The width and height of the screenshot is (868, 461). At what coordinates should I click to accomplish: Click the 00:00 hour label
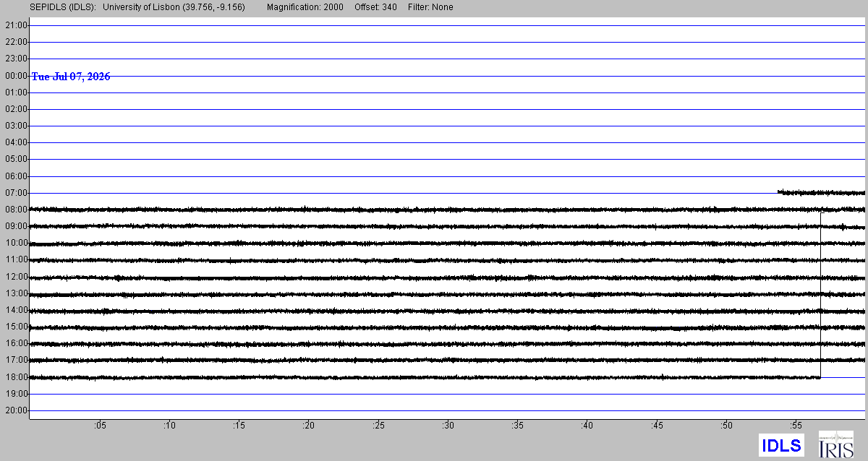coord(16,75)
